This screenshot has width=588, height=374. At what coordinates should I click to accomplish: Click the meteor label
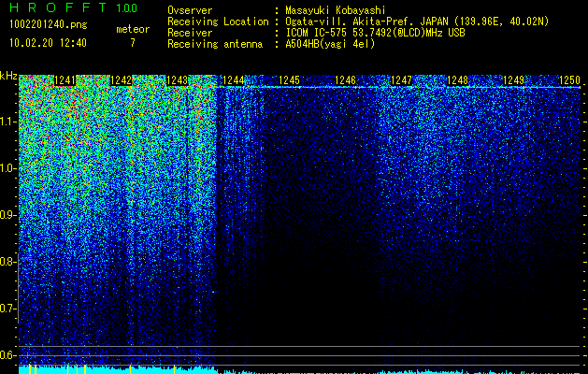coord(133,29)
